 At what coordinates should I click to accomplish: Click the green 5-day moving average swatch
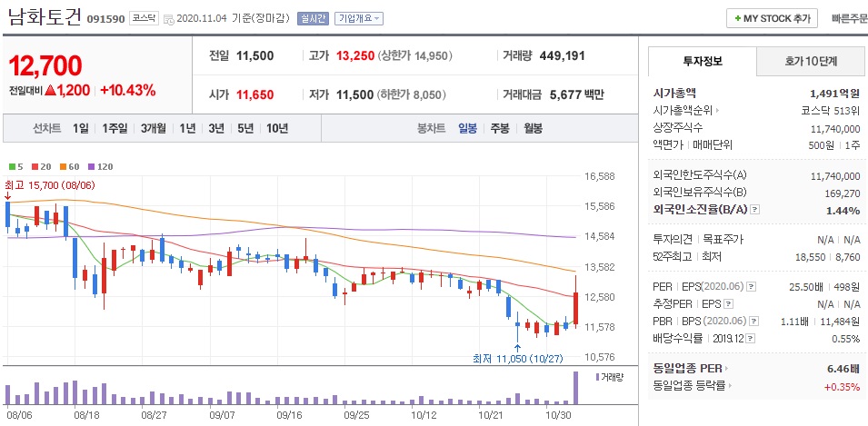13,166
